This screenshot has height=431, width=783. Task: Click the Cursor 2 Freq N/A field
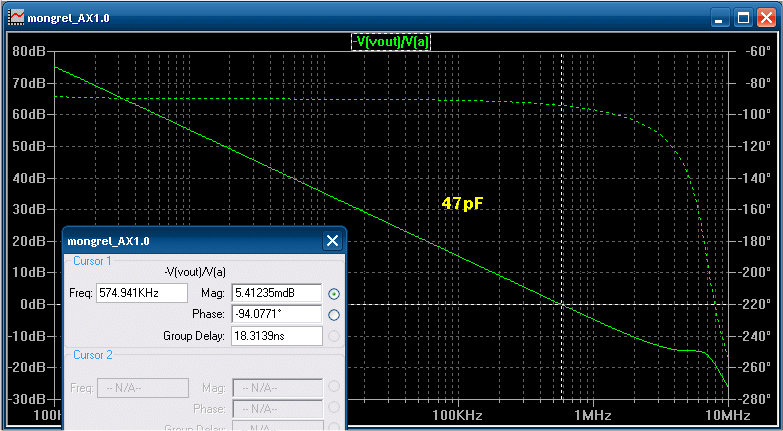pyautogui.click(x=142, y=388)
